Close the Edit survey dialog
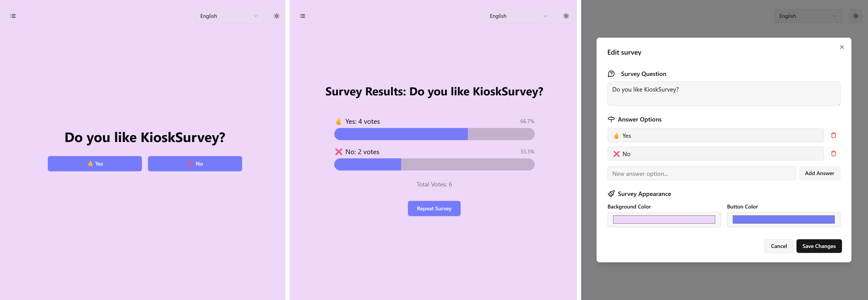 tap(842, 47)
